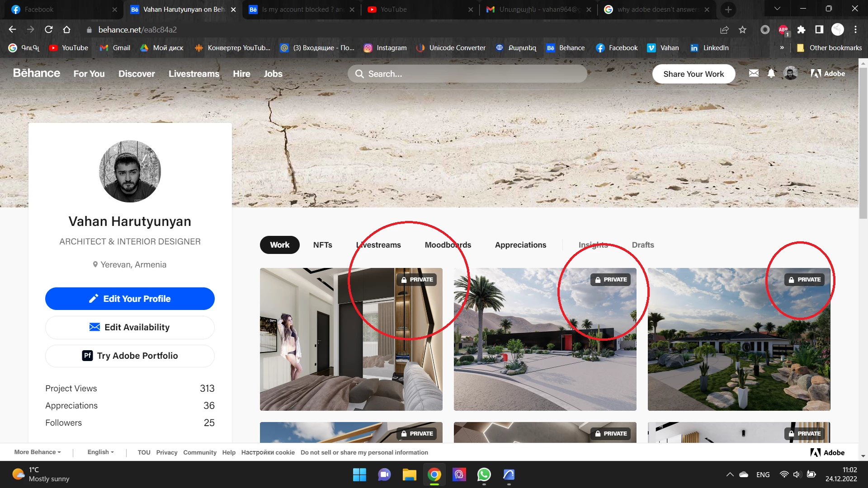Open Behance messages envelope icon
868x488 pixels.
point(754,73)
